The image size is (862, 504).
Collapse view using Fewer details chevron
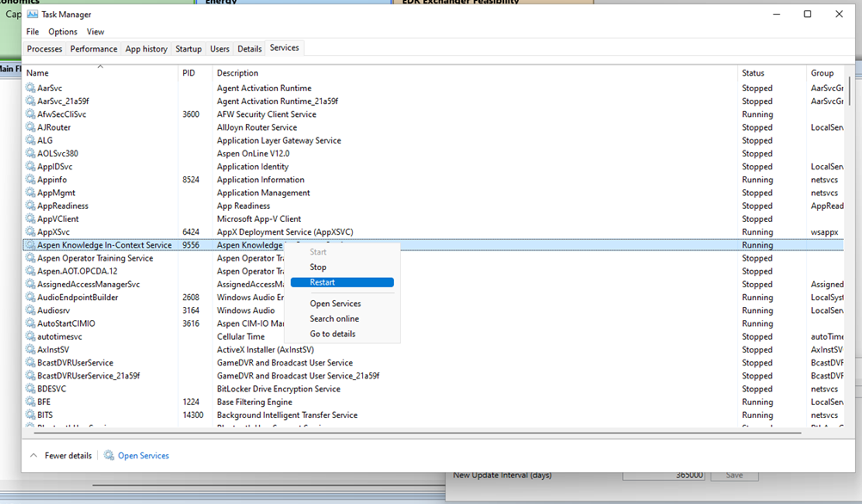(34, 455)
